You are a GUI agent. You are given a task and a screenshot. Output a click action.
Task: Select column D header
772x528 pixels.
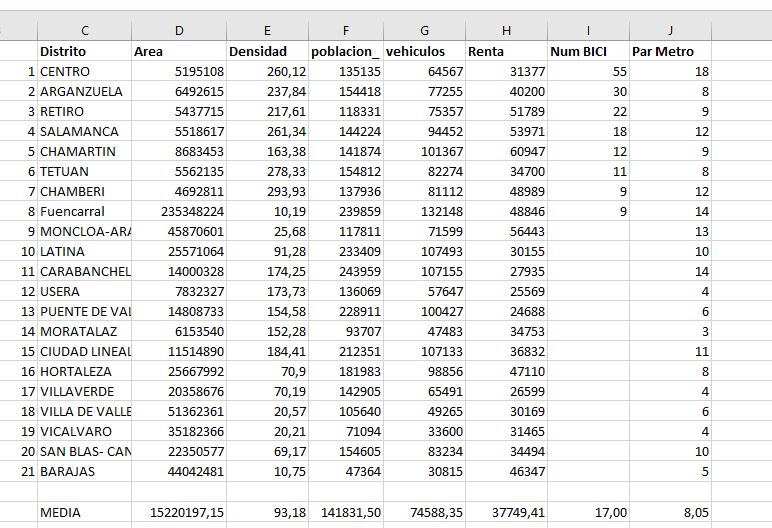click(x=179, y=31)
